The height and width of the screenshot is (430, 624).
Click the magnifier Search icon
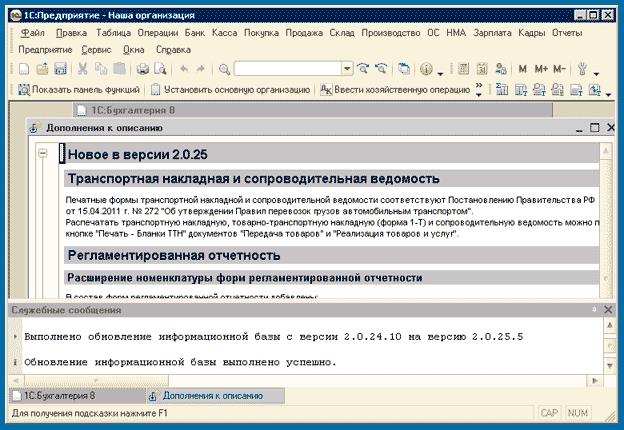[x=225, y=69]
